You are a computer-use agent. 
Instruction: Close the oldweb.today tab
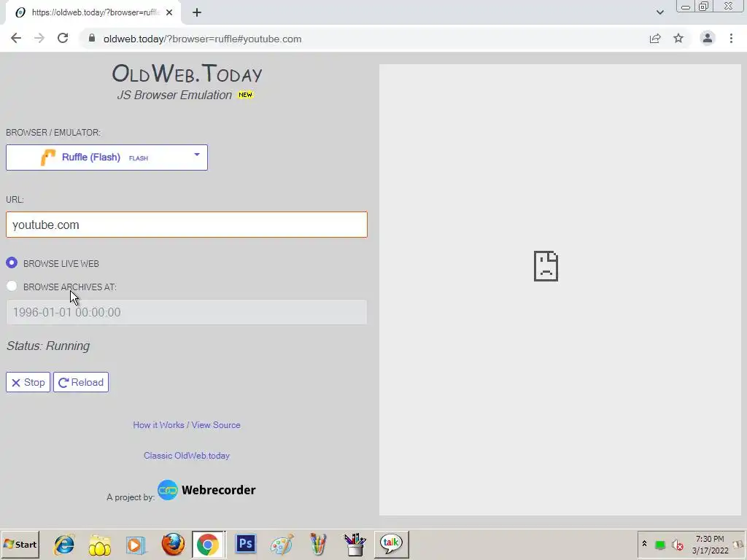(169, 12)
